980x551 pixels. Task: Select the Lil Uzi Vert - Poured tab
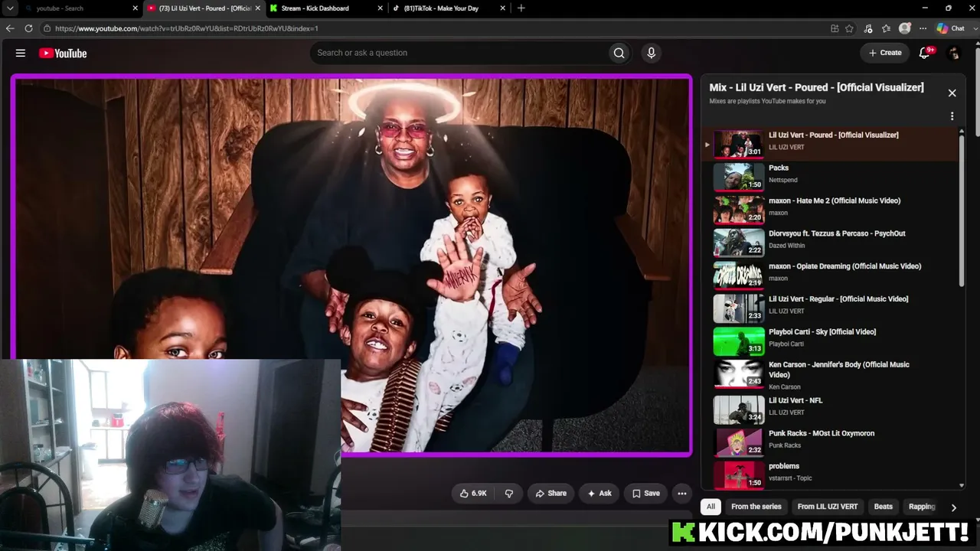pos(204,8)
